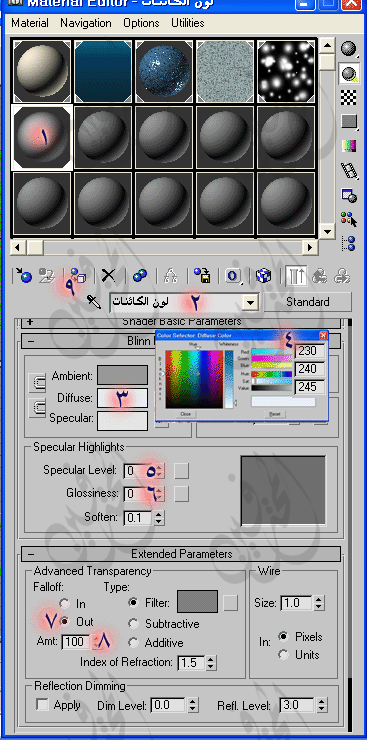Open Material Editor Options icon in side toolbar
Image resolution: width=367 pixels, height=740 pixels.
(349, 195)
